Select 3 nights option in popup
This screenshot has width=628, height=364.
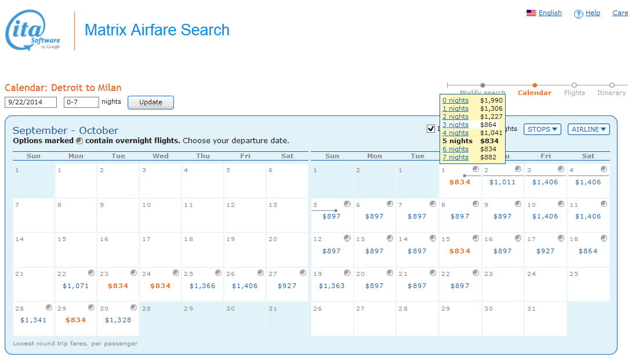point(455,125)
